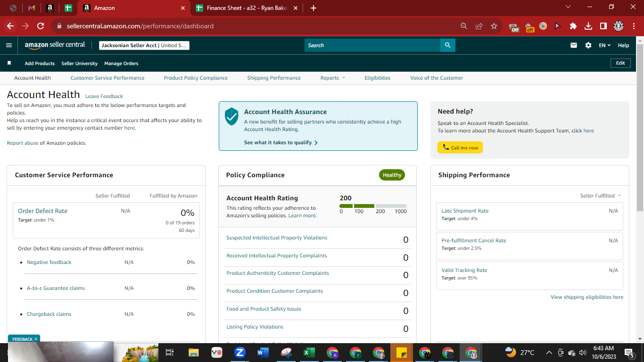Select the Account Health tab
The height and width of the screenshot is (362, 644).
tap(33, 78)
